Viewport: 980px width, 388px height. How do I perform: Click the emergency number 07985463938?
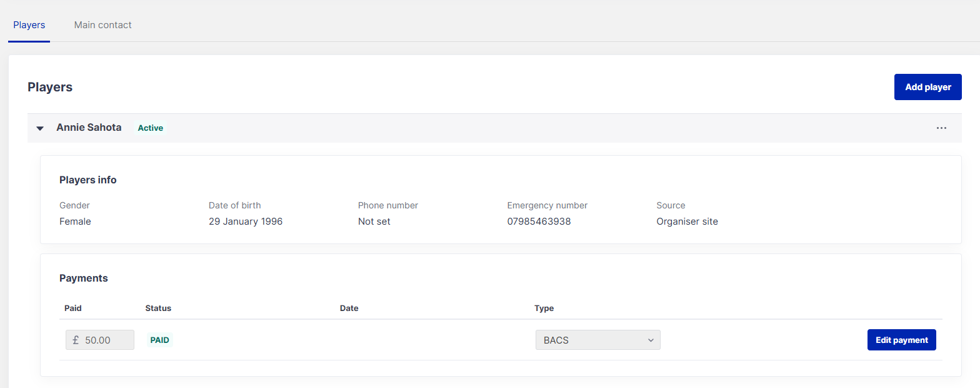pos(539,222)
